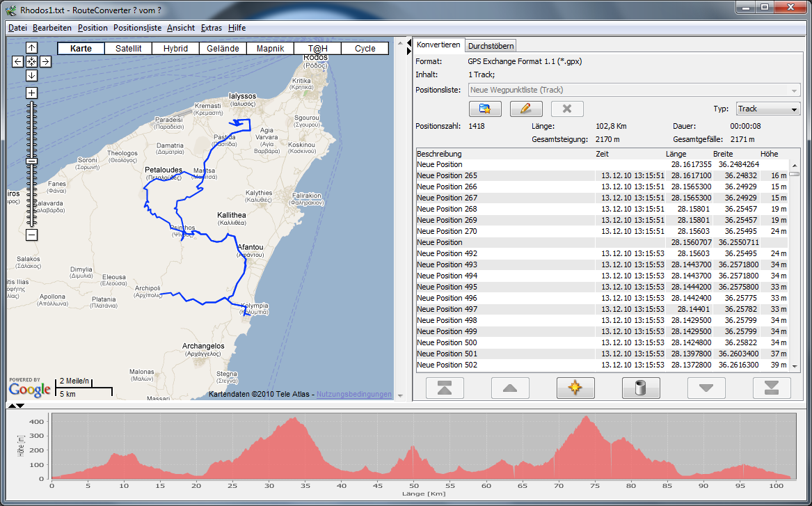812x506 pixels.
Task: Select the Mapnik map type button
Action: pyautogui.click(x=270, y=49)
